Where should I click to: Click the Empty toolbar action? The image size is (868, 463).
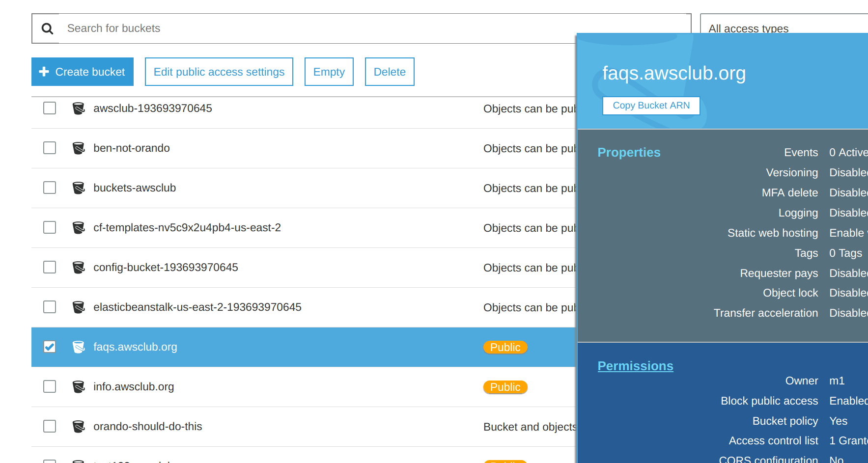[x=329, y=72]
